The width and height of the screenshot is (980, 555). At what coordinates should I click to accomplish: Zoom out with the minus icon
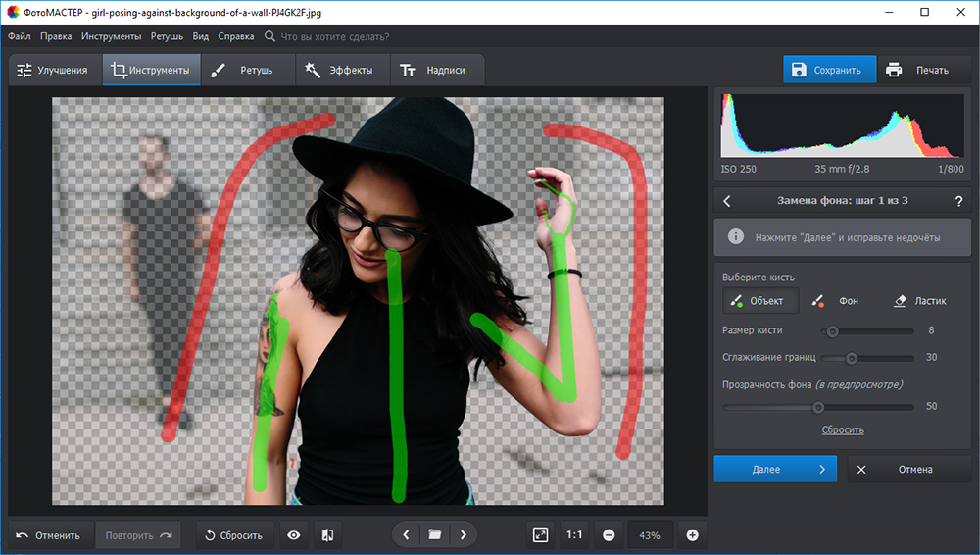609,535
